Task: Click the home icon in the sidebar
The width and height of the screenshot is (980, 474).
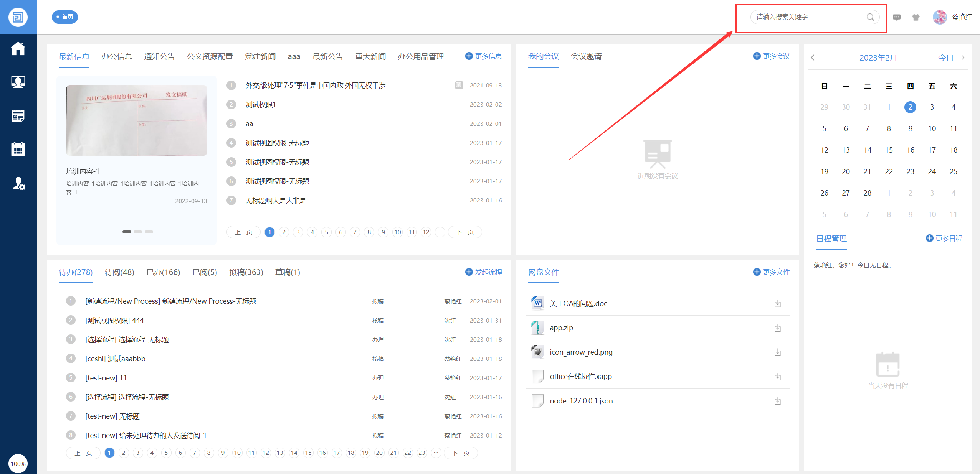Action: tap(18, 49)
